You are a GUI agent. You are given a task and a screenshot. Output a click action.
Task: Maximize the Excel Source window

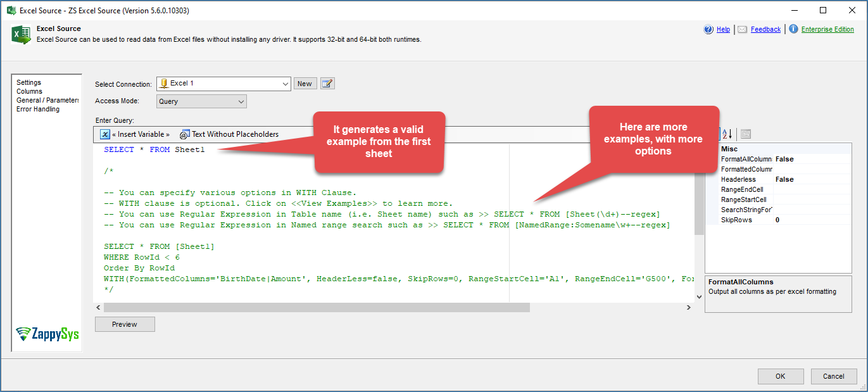click(823, 10)
